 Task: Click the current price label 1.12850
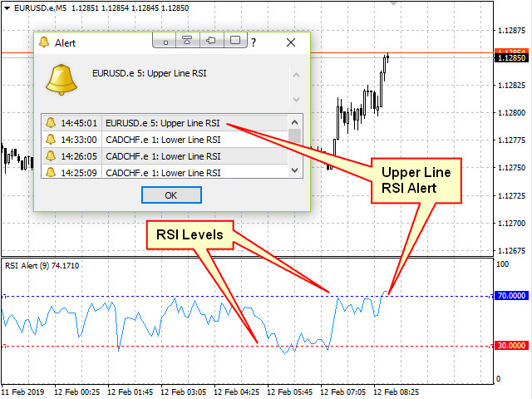(x=512, y=58)
